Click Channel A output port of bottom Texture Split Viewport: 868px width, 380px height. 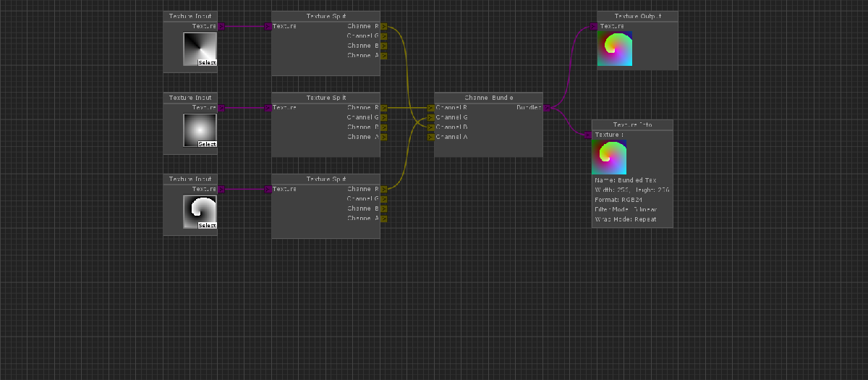(383, 219)
